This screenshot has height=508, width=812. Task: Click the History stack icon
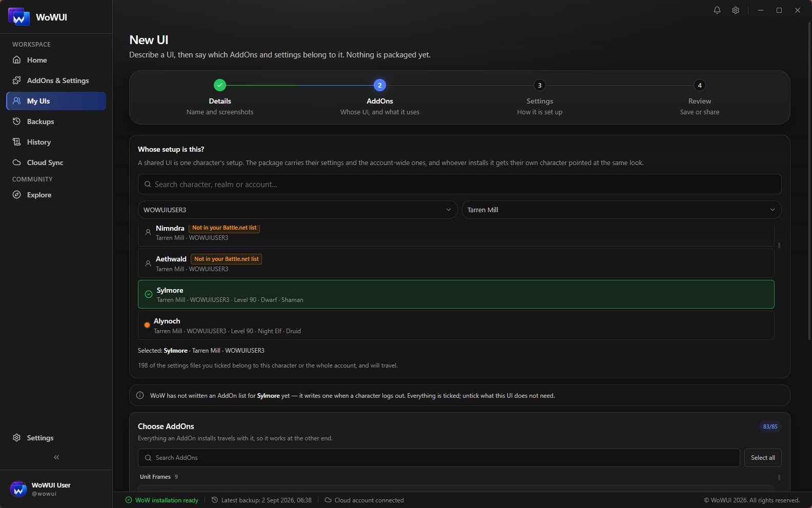17,142
